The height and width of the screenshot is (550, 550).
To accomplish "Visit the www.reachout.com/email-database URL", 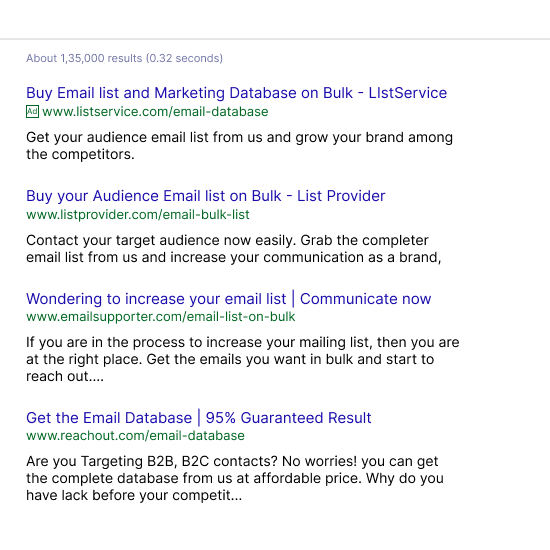I will (x=135, y=435).
